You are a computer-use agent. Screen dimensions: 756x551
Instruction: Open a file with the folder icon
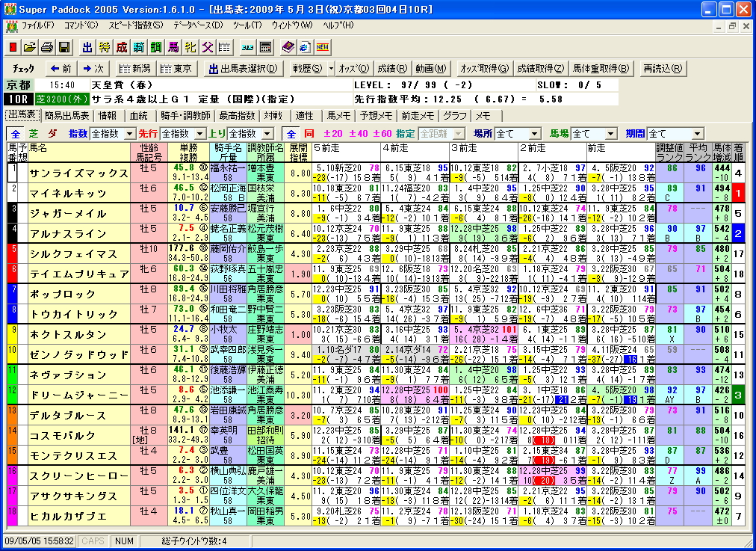(x=30, y=47)
